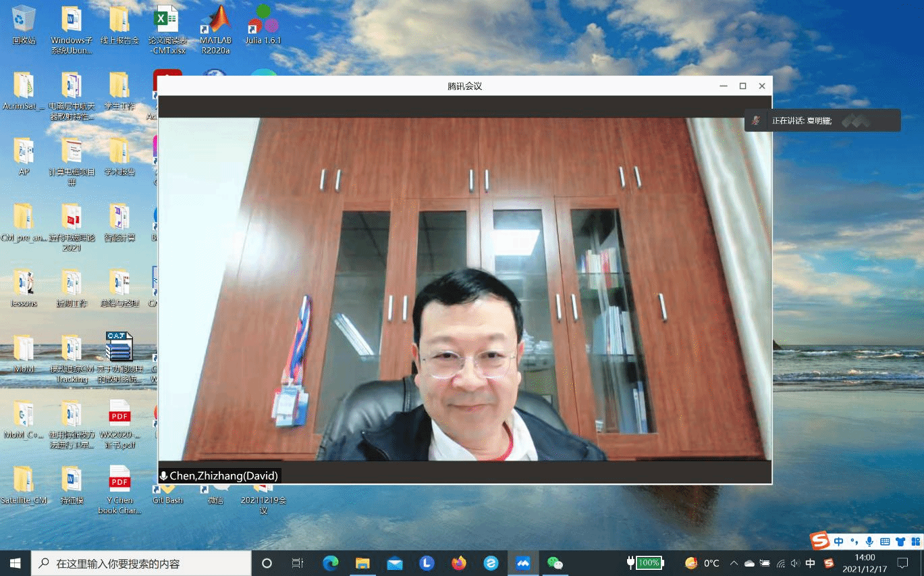Click the 14:00 clock and date

865,562
